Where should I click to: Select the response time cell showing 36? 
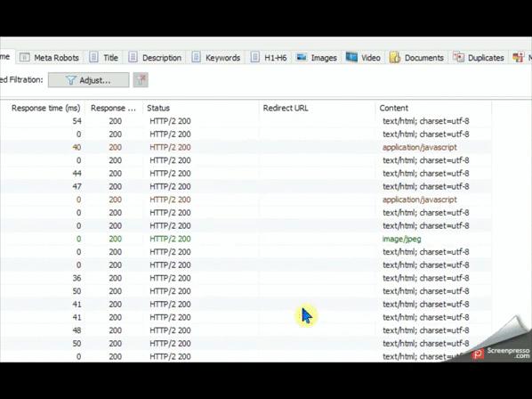[77, 278]
